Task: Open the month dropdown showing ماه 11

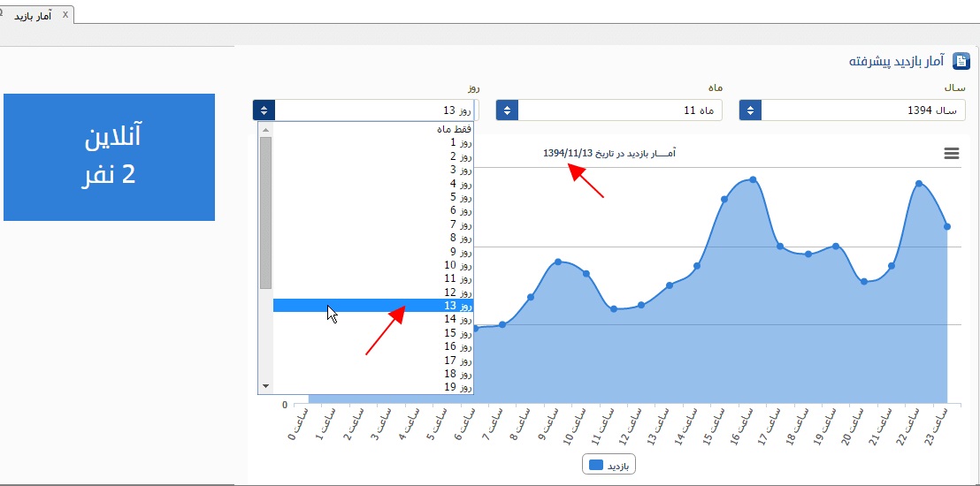Action: (x=619, y=110)
